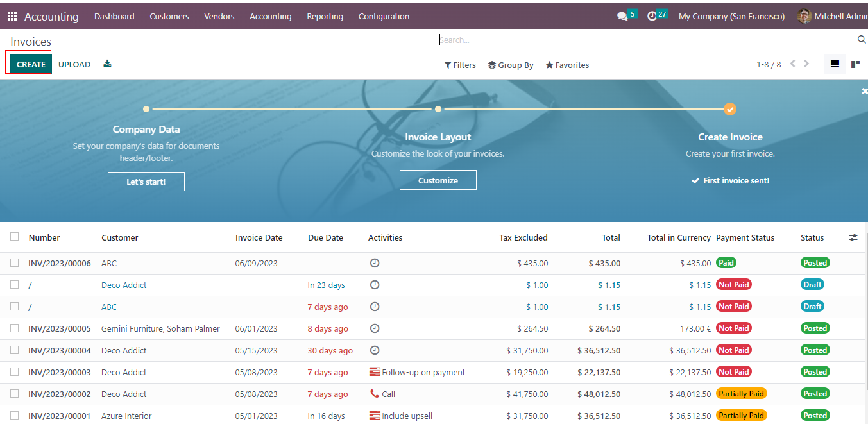868x424 pixels.
Task: Switch to list view
Action: 835,64
